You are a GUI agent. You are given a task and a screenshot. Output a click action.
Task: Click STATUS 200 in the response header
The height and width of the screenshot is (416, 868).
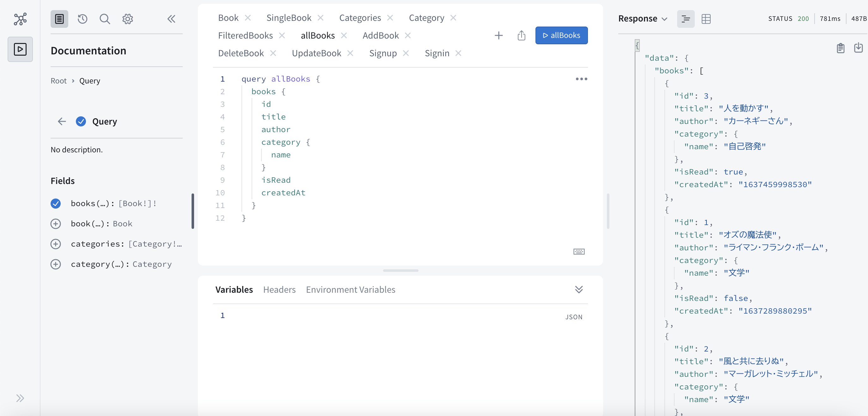(788, 19)
